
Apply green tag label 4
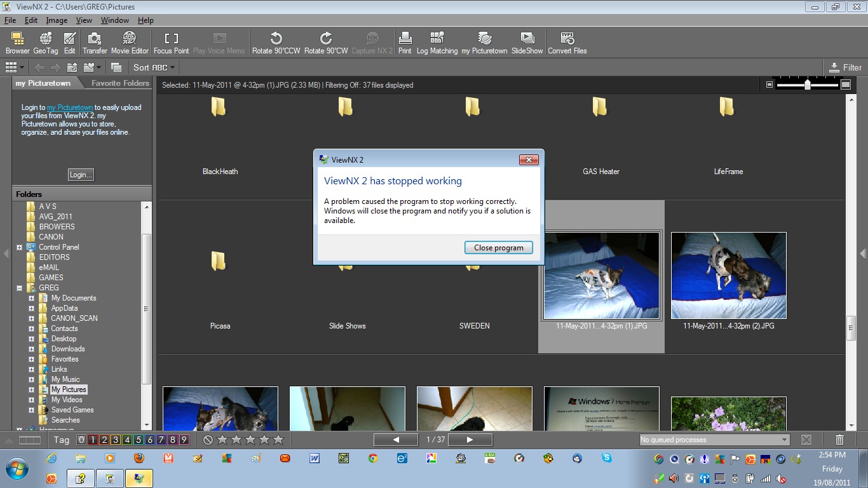click(x=127, y=440)
